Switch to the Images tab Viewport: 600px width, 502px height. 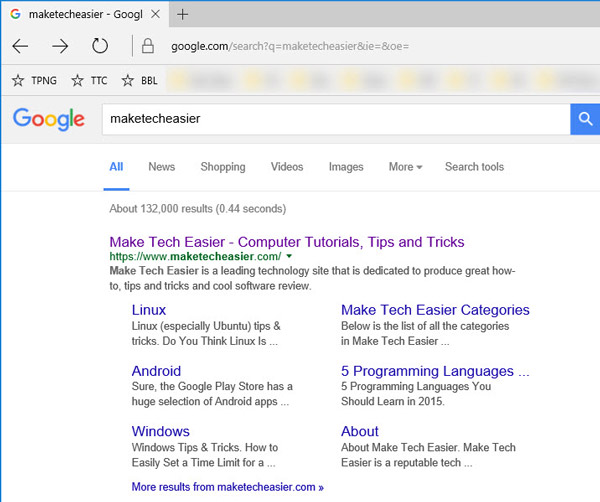point(346,167)
